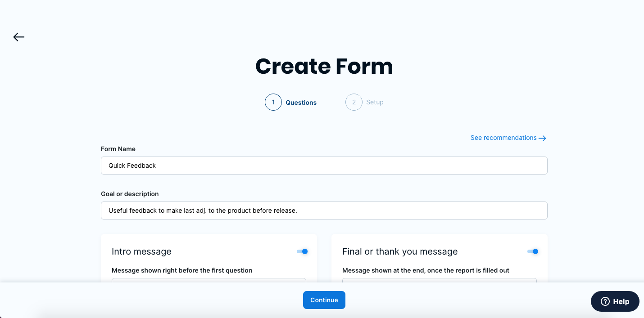The image size is (644, 318).
Task: Click the Create Form heading
Action: tap(324, 66)
